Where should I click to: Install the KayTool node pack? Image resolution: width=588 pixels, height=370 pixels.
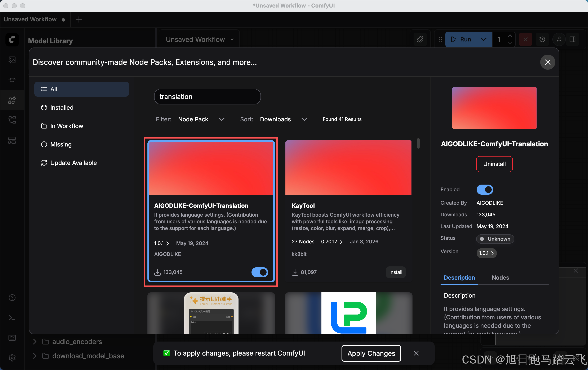coord(395,272)
